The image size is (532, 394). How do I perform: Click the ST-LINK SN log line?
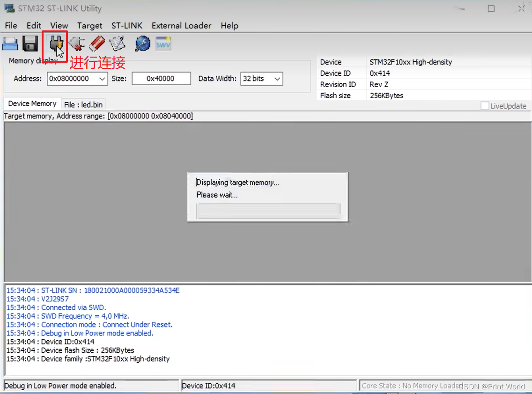pyautogui.click(x=93, y=291)
